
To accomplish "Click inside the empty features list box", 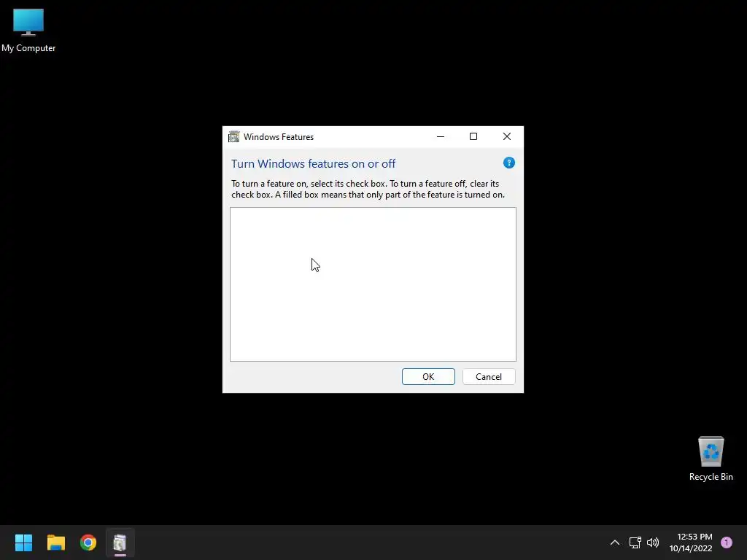I will click(x=373, y=284).
